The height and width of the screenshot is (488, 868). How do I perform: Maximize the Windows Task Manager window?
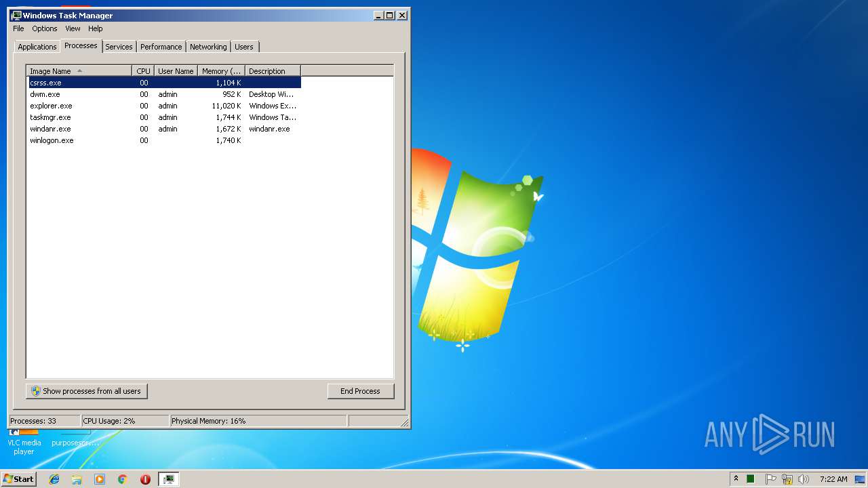coord(389,15)
